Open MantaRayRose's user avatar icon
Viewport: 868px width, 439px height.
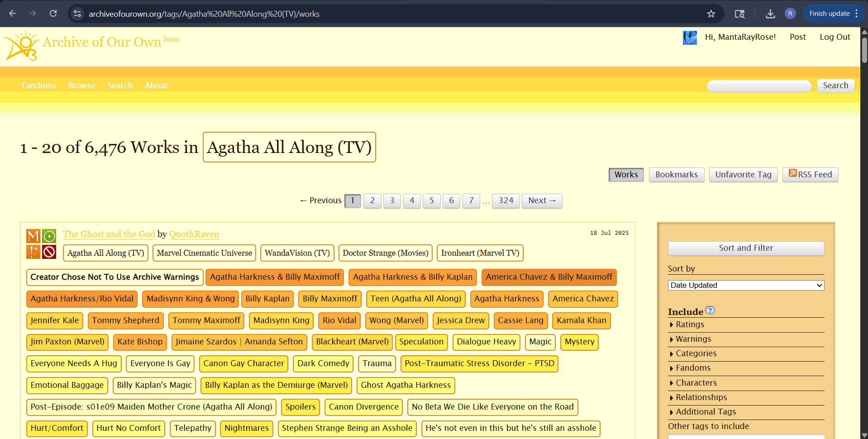click(690, 38)
